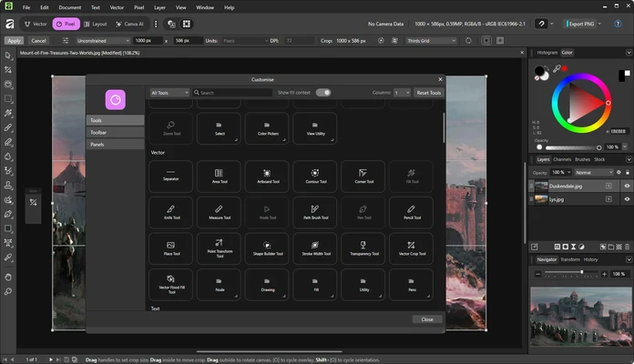Toggle Canva AI studio mode
634x364 pixels.
129,24
